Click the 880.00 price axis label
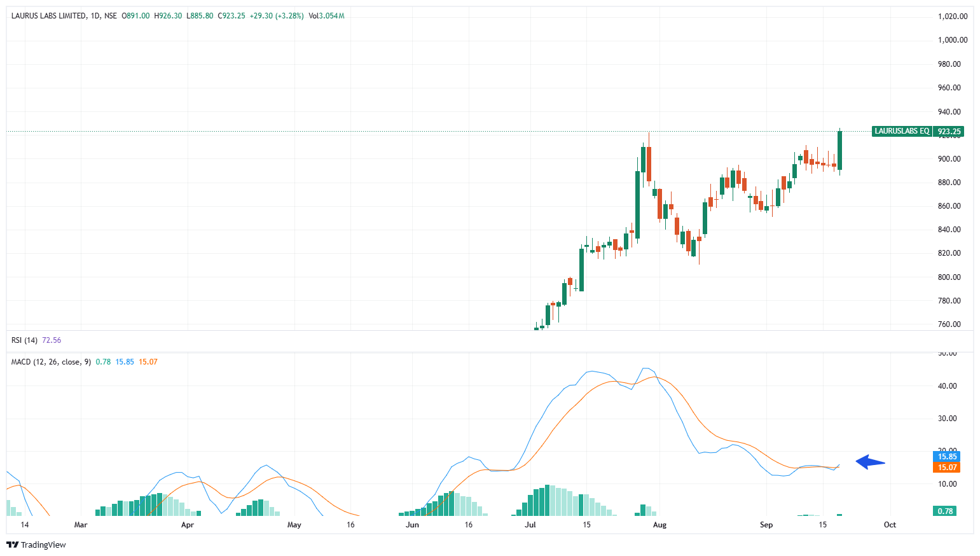Screen dimensions: 980x556 pos(949,183)
